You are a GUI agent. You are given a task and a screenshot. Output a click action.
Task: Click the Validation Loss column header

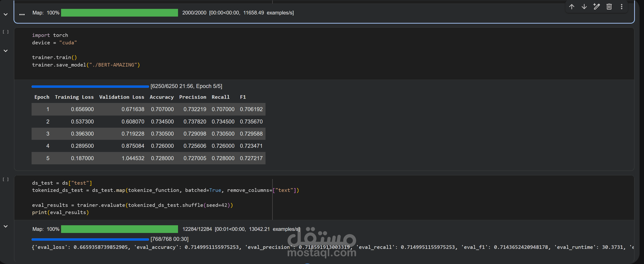click(x=121, y=97)
